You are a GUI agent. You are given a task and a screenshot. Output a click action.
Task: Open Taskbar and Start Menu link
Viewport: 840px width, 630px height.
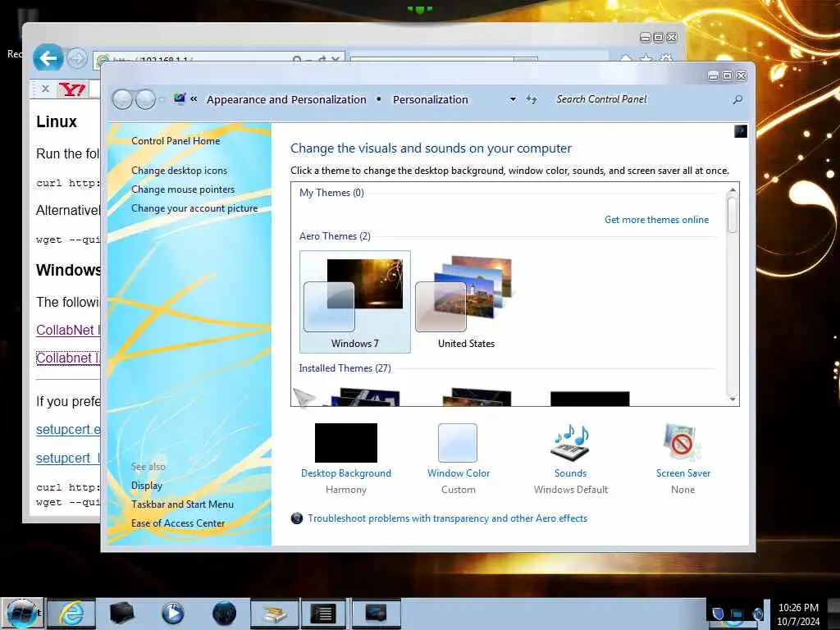coord(182,504)
